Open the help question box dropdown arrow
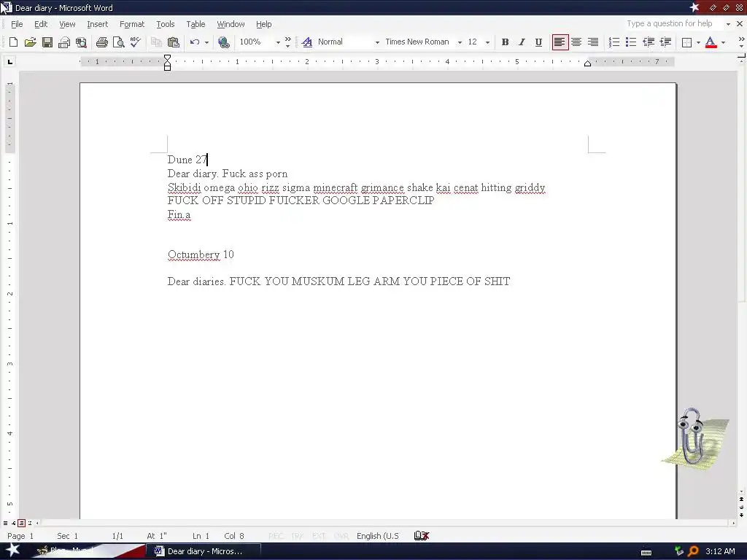The width and height of the screenshot is (747, 560). 728,24
